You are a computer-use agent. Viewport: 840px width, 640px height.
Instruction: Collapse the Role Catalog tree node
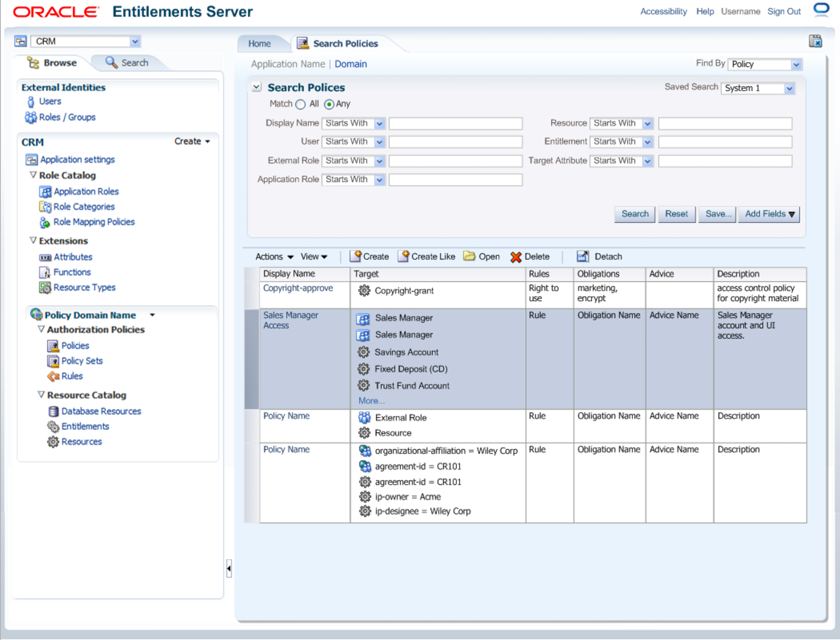pyautogui.click(x=33, y=175)
